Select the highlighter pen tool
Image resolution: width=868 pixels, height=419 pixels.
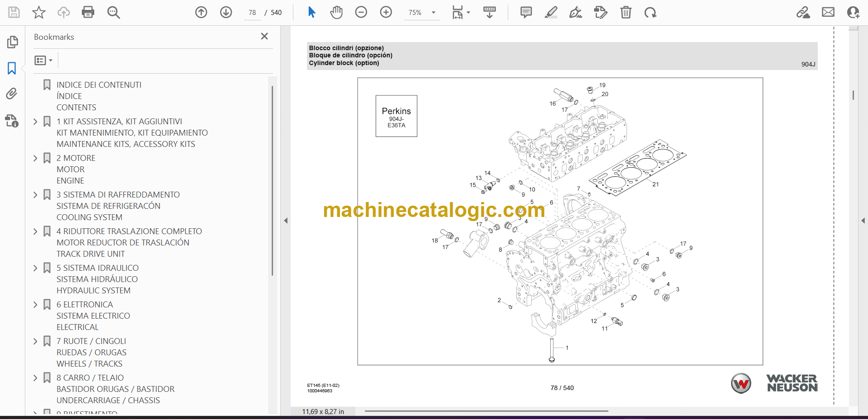(x=551, y=12)
